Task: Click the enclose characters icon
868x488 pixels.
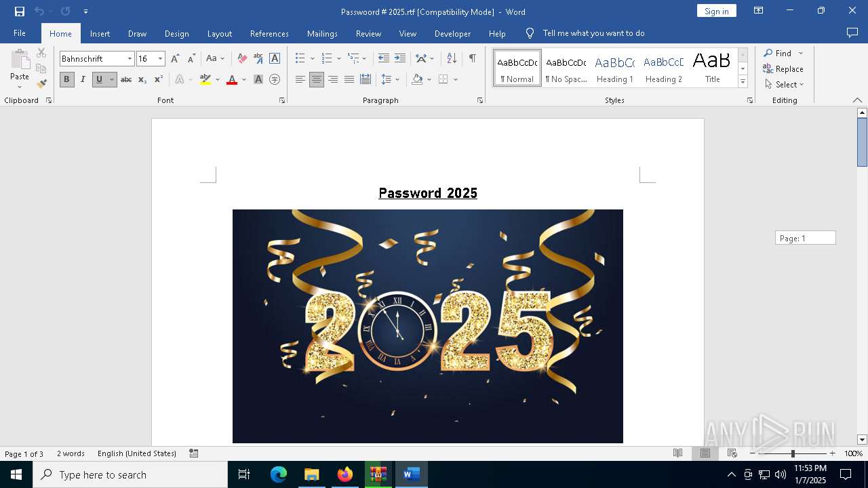Action: tap(275, 79)
